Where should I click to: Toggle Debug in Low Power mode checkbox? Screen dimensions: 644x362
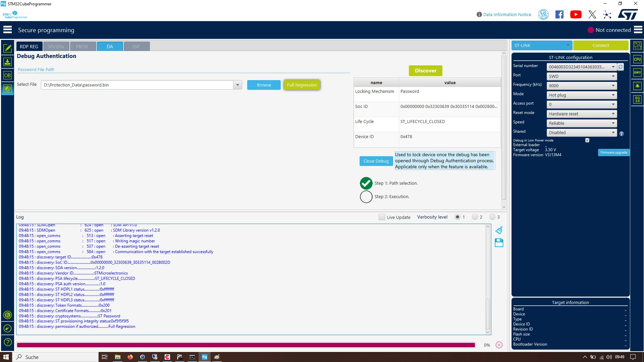587,140
